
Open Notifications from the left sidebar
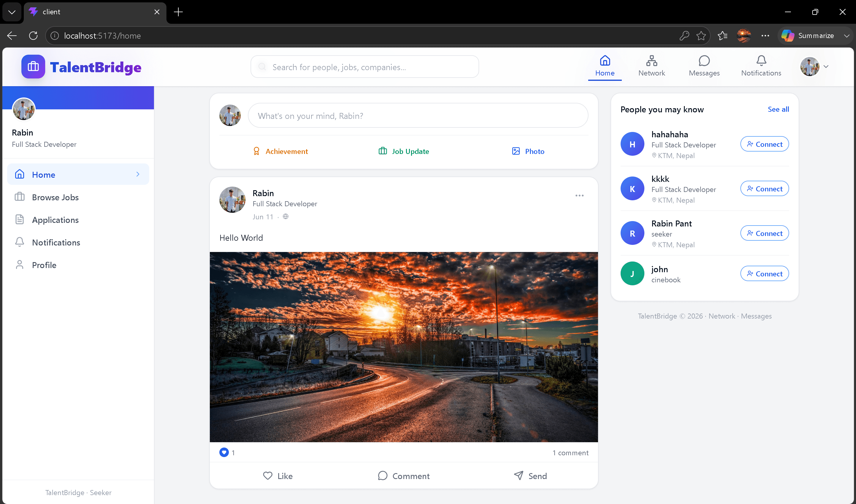click(78, 242)
